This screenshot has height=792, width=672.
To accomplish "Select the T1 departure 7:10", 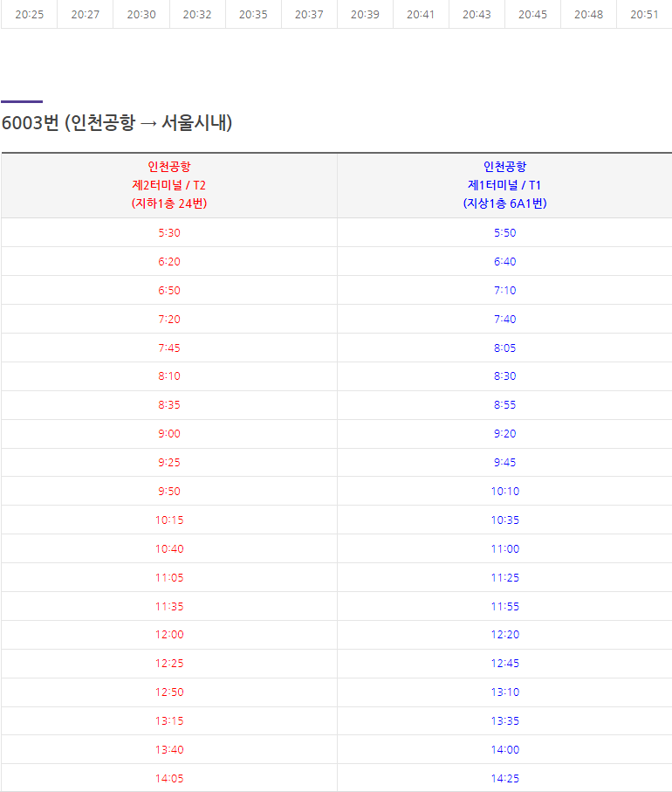I will (505, 290).
